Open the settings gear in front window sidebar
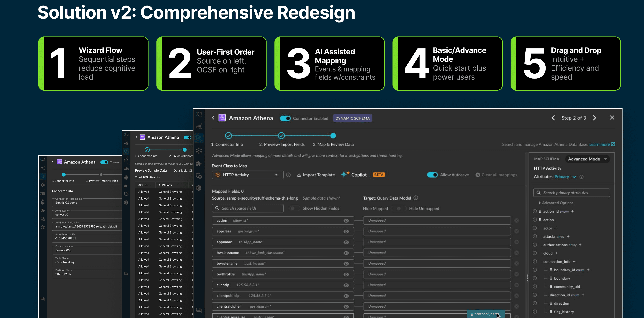The height and width of the screenshot is (318, 644). click(x=199, y=188)
